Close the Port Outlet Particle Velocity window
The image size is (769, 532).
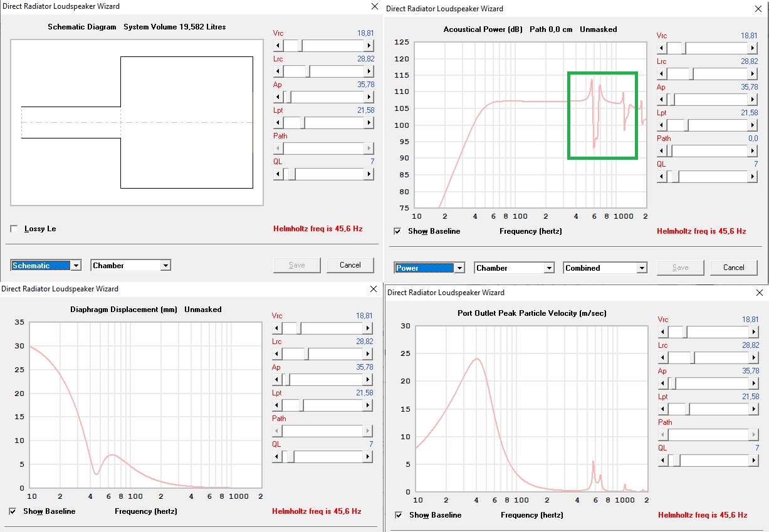(760, 293)
